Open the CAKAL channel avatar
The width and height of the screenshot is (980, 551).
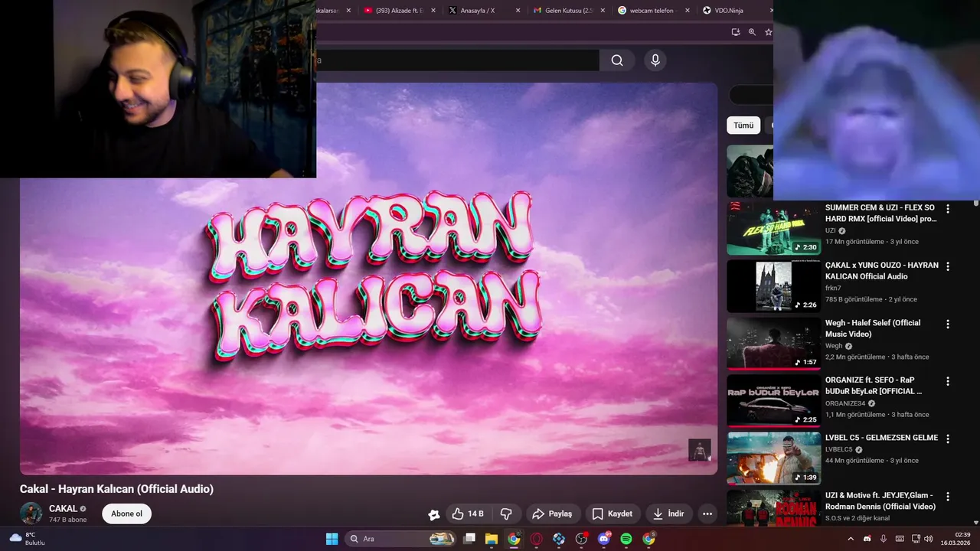[x=31, y=514]
